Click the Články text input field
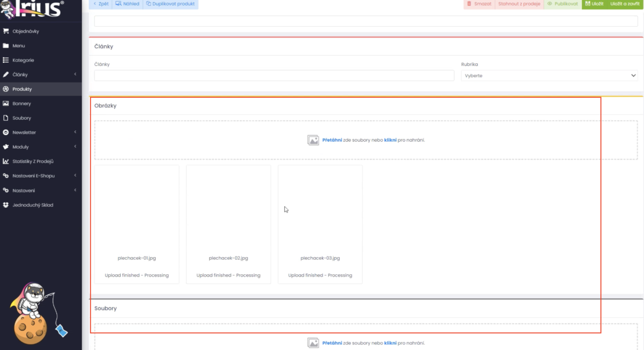The height and width of the screenshot is (350, 644). [x=274, y=76]
